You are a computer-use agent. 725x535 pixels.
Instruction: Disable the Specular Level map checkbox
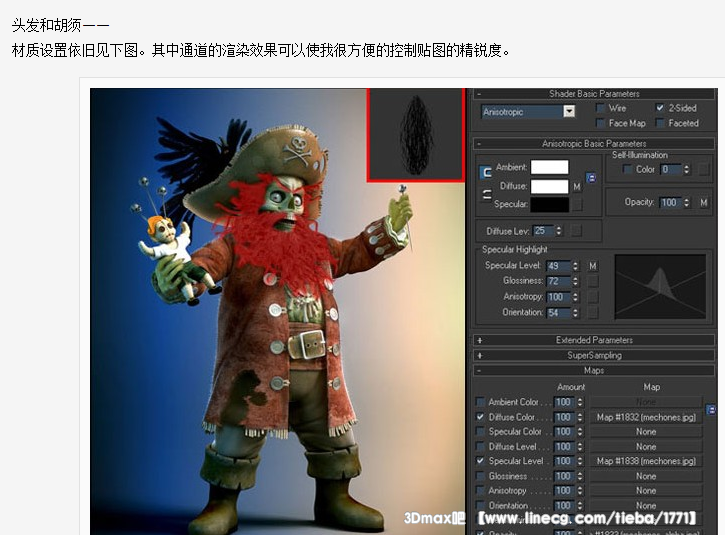coord(480,461)
